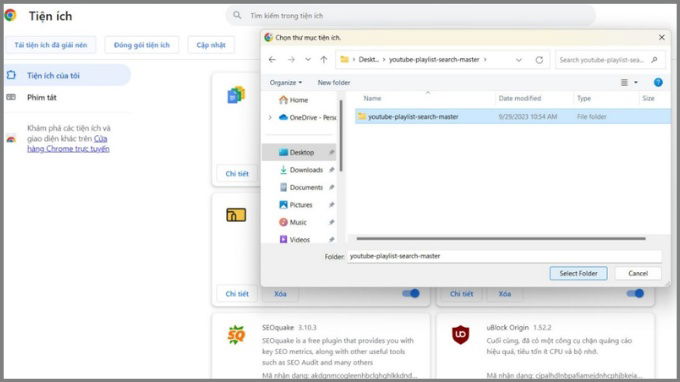Click the 'Tải tiện ích đã giải nén' button
The height and width of the screenshot is (382, 680).
tap(51, 45)
